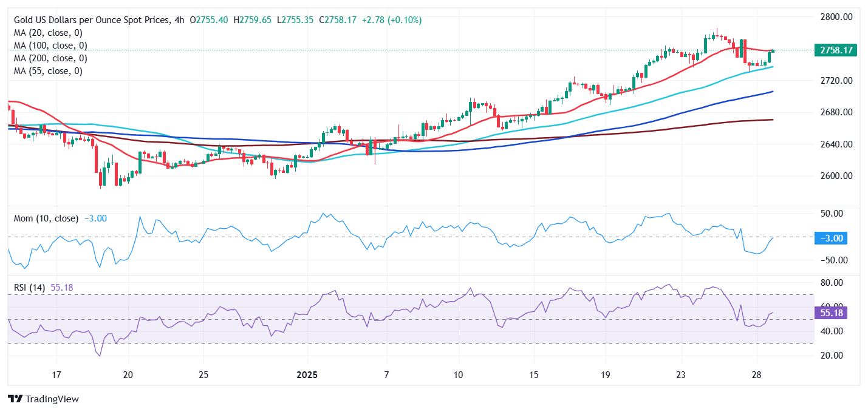Click the 28 date label on the time axis

756,374
